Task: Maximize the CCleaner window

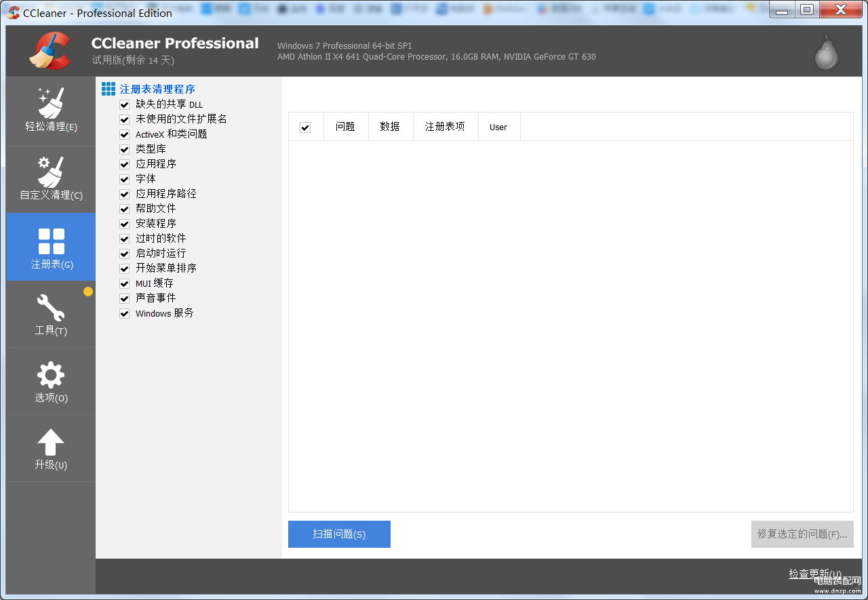Action: (x=806, y=9)
